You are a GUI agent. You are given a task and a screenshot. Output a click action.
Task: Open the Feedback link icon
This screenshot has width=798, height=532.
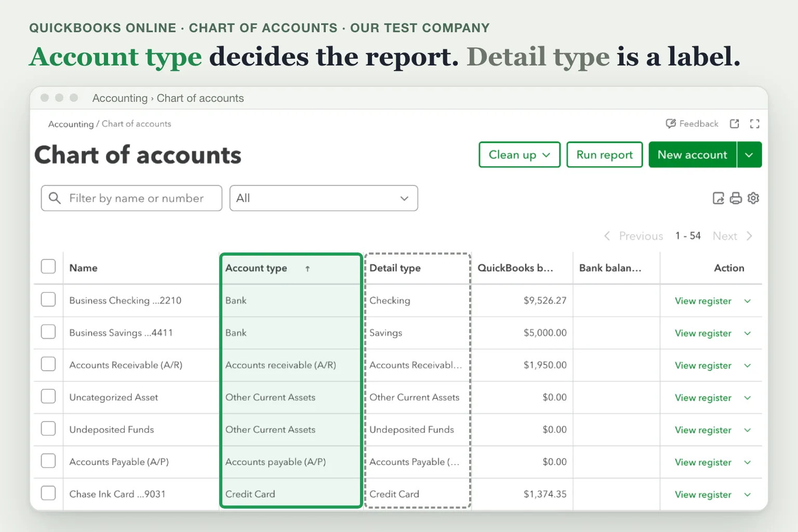click(671, 124)
